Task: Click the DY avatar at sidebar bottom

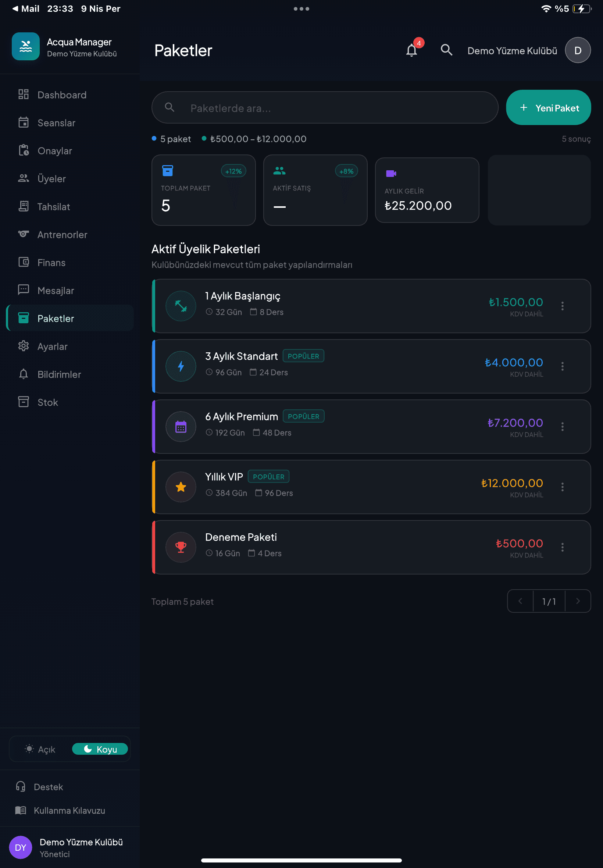Action: [20, 847]
